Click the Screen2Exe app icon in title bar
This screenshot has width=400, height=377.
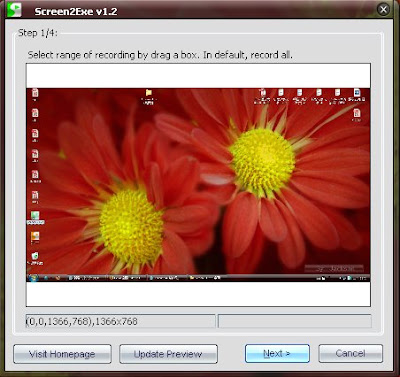click(x=14, y=10)
